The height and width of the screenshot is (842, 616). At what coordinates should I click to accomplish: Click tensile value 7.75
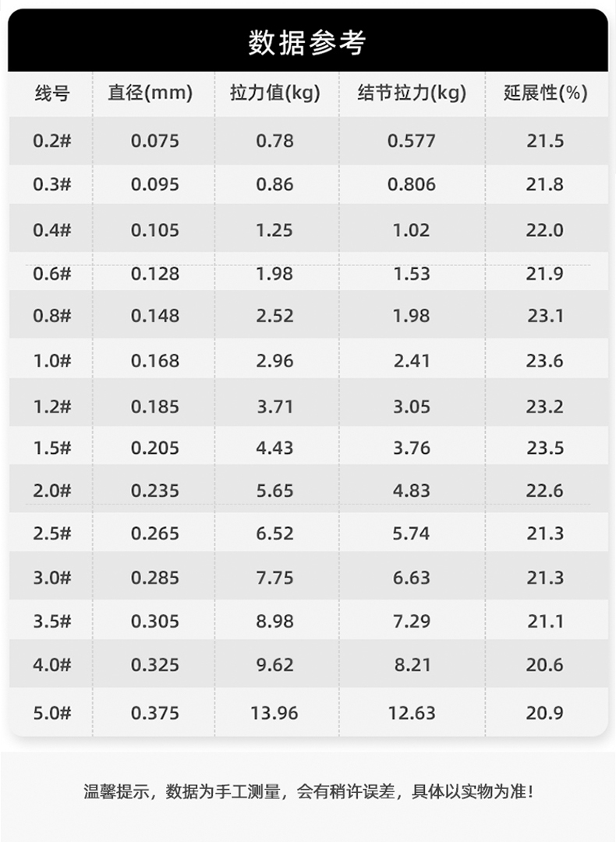pyautogui.click(x=274, y=577)
